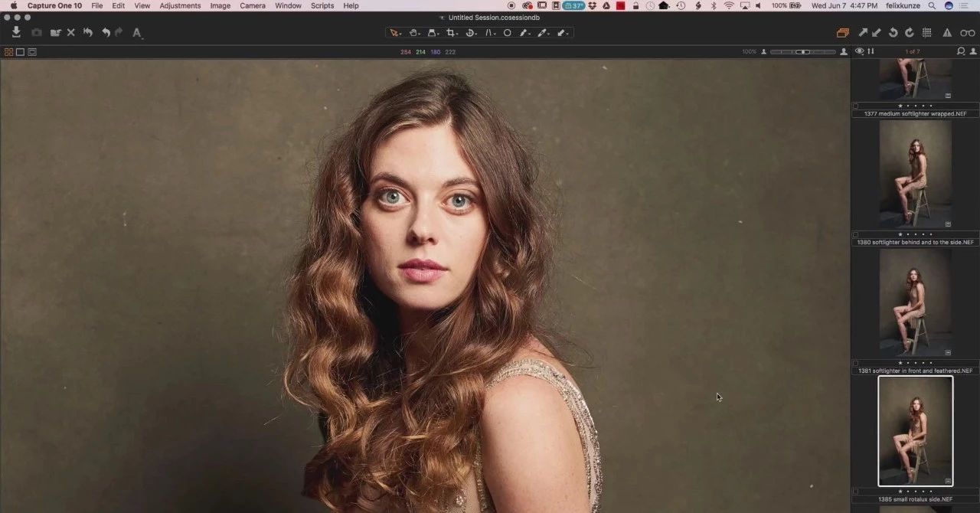The image size is (980, 513).
Task: Set first star rating for 1385 small rotalux image
Action: tap(900, 492)
